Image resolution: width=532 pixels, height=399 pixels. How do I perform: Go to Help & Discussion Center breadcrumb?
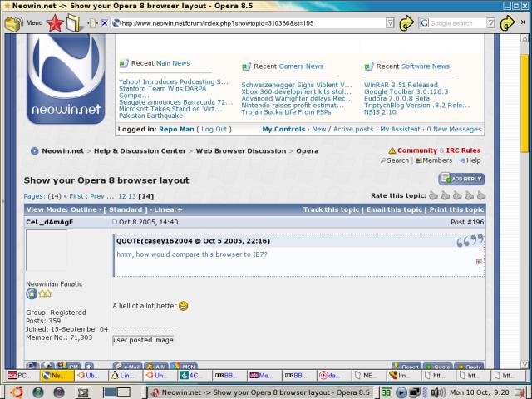140,151
